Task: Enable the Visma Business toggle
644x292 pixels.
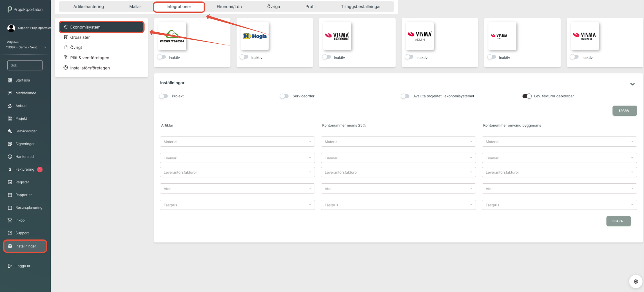Action: [x=574, y=57]
